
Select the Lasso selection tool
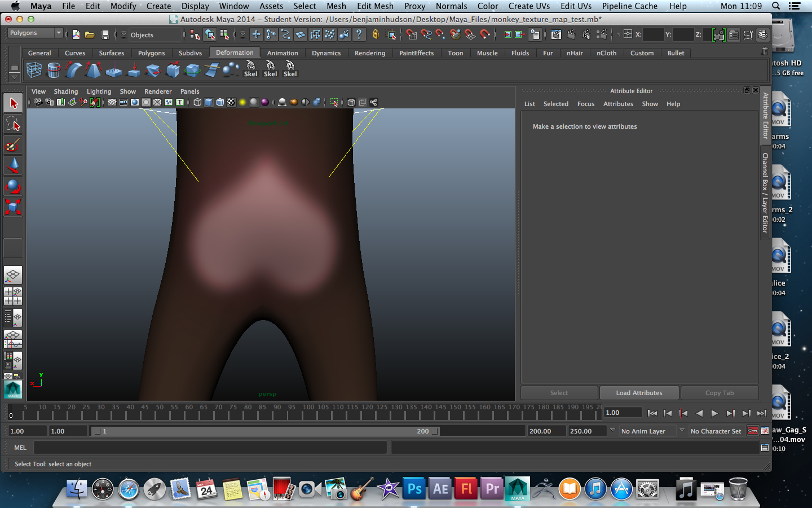coord(13,124)
